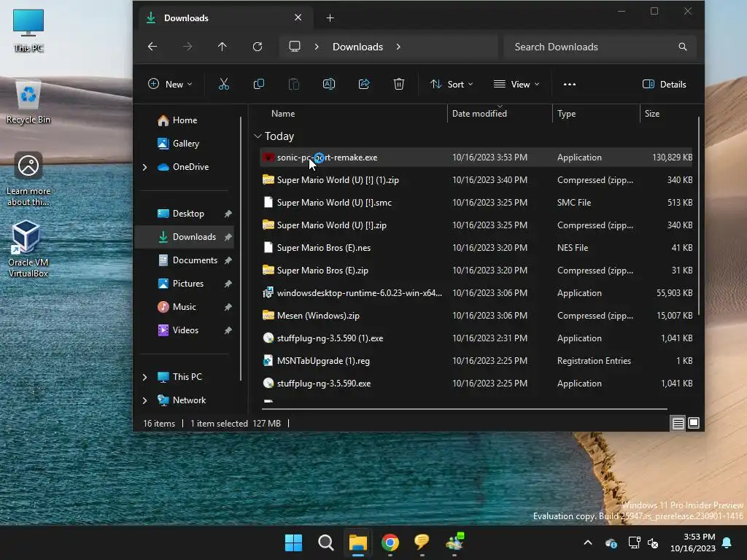Open the yellow chat bubble taskbar app
Viewport: 747px width, 560px height.
click(x=422, y=542)
